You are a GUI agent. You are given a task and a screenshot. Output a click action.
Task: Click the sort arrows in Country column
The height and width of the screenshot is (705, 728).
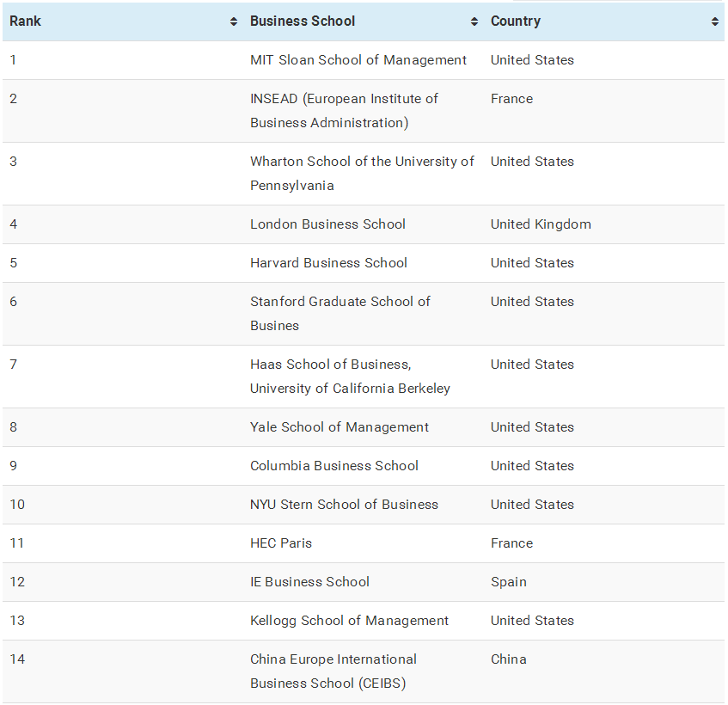(x=715, y=22)
